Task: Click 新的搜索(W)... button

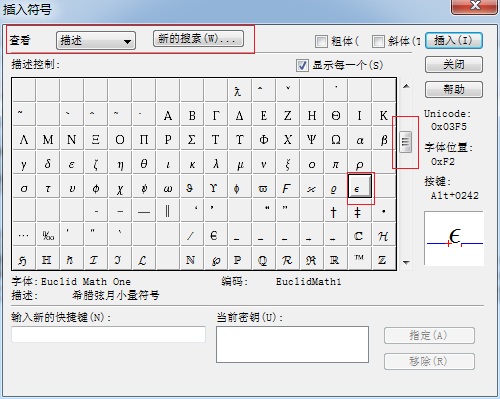Action: pyautogui.click(x=198, y=39)
